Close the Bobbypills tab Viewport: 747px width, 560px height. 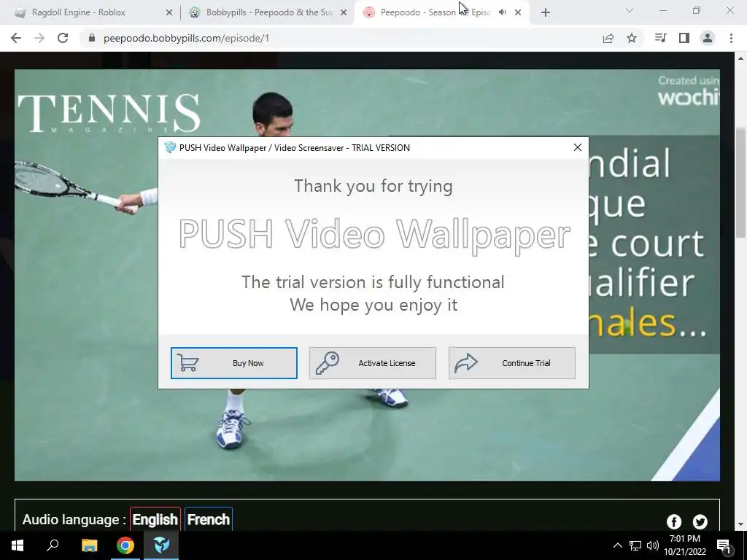point(344,12)
